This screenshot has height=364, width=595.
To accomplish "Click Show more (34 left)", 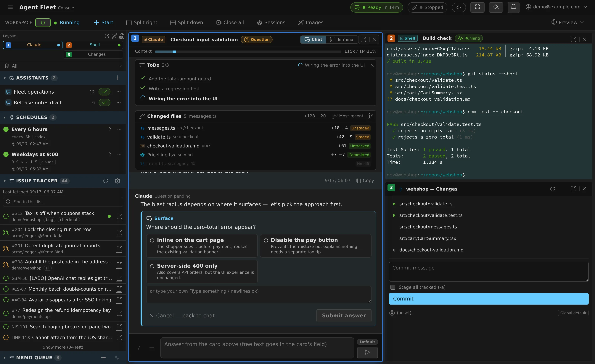I will pos(63,347).
